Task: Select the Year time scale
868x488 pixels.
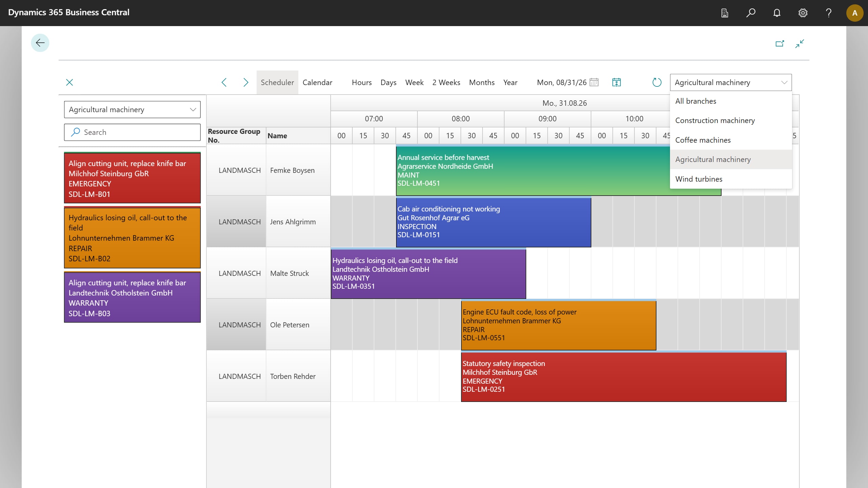Action: [x=510, y=82]
